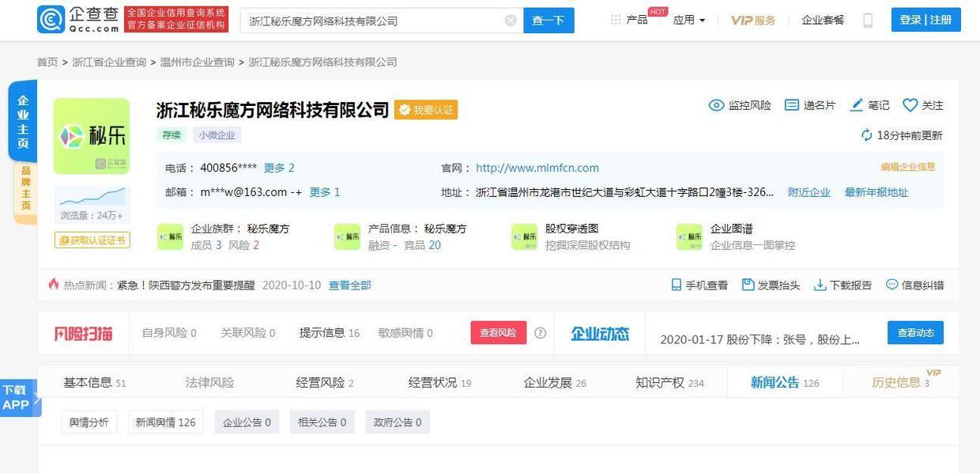Screen dimensions: 980x473
Task: Click the red 查看风险 button
Action: 499,333
